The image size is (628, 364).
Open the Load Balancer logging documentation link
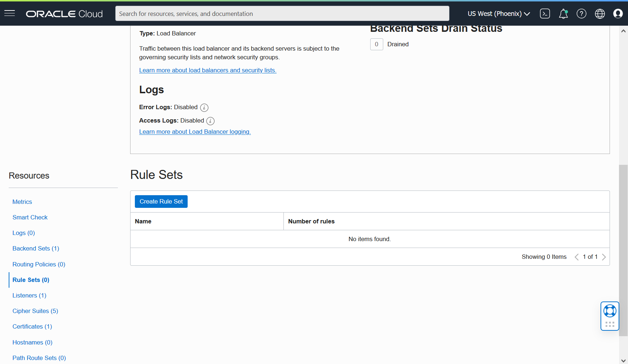click(195, 132)
